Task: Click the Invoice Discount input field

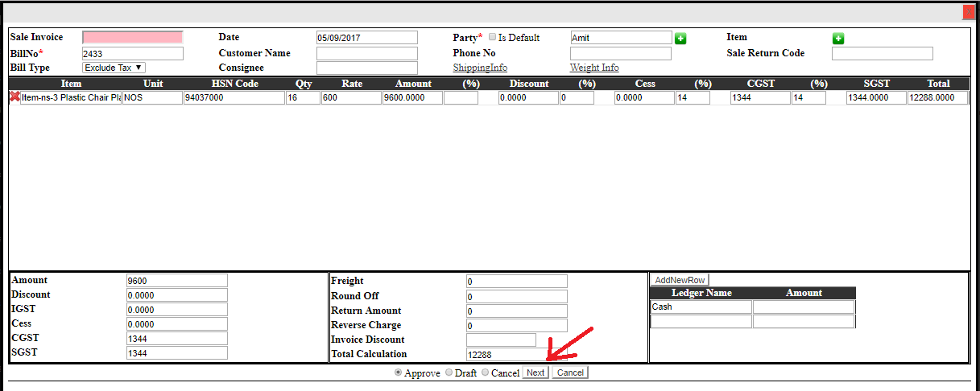Action: (500, 340)
